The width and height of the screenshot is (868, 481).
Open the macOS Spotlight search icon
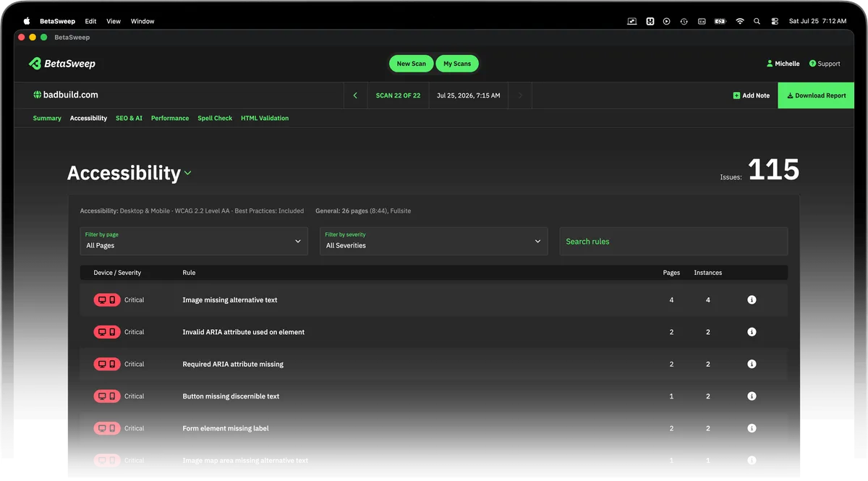757,21
